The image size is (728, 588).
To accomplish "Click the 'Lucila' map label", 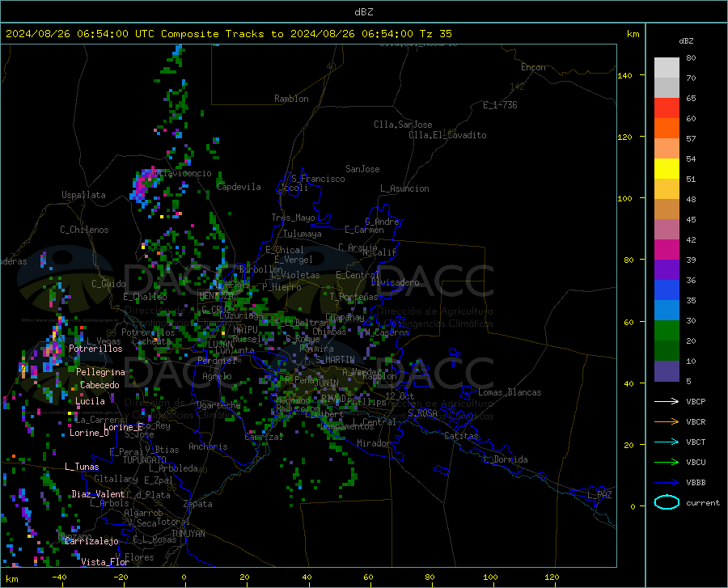I will (x=90, y=401).
